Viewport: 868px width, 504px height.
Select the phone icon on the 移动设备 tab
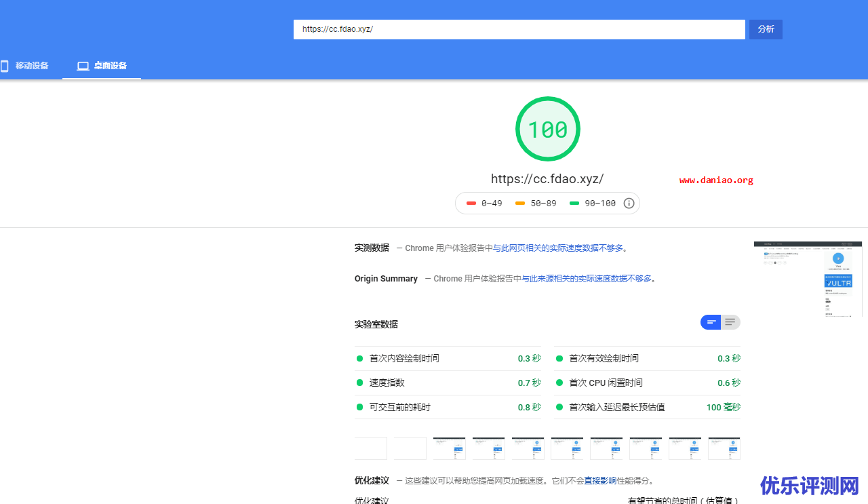click(x=5, y=66)
